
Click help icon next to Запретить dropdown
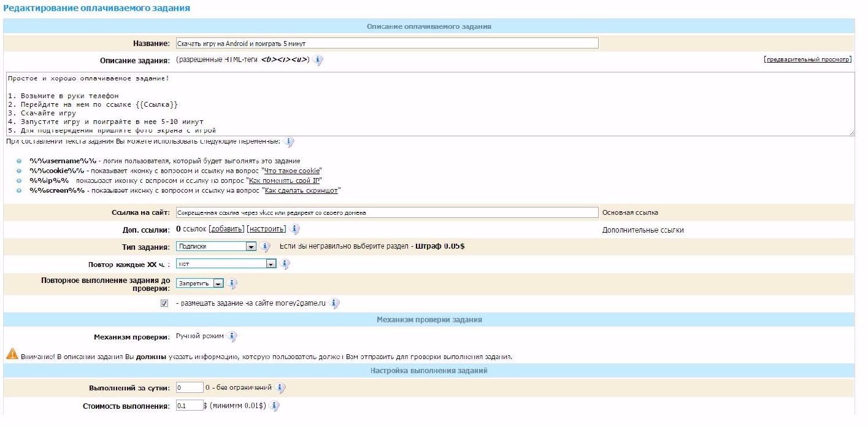[x=232, y=284]
